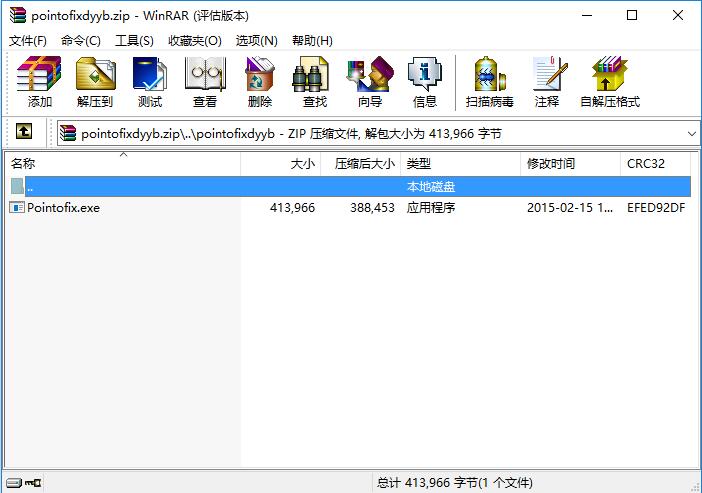
Task: Launch the 向导 (Wizard) tool
Action: click(x=369, y=82)
